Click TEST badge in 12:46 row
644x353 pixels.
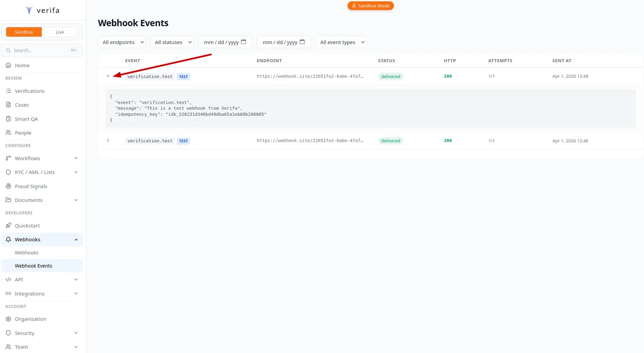[184, 141]
